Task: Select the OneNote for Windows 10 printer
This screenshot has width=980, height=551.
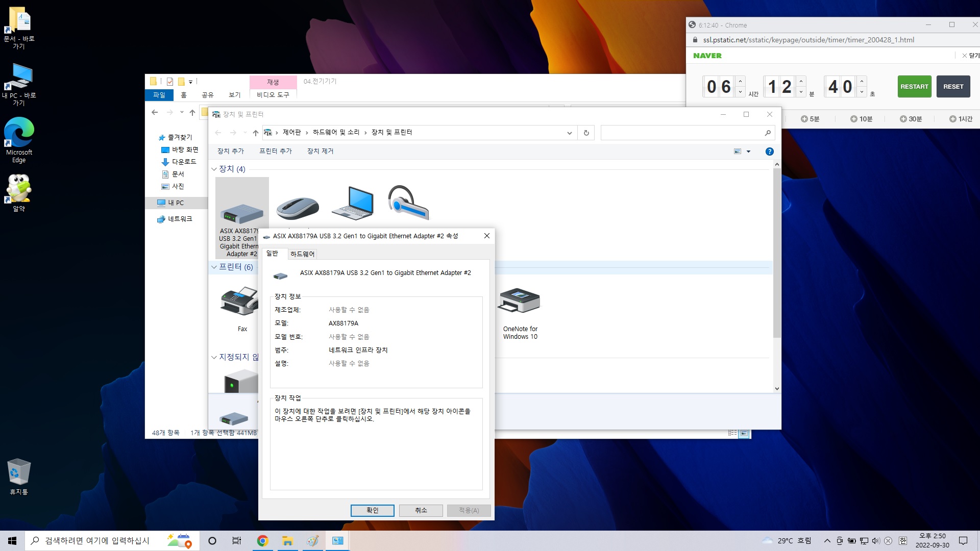Action: (x=520, y=311)
